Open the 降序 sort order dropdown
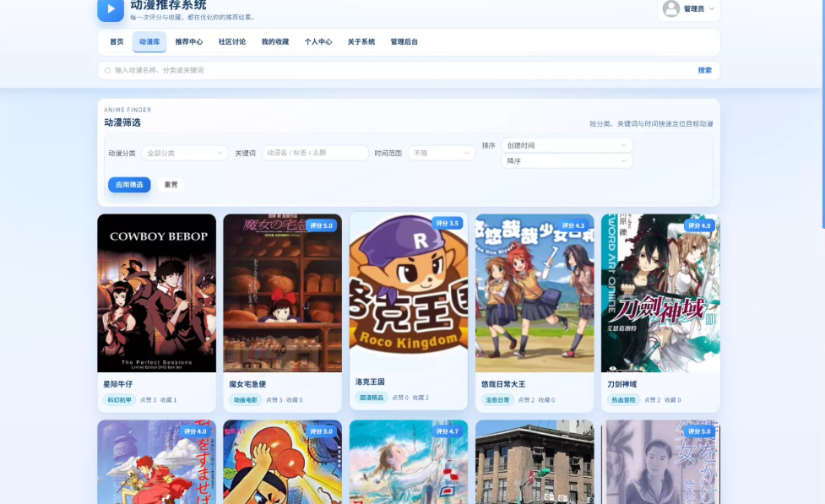Image resolution: width=825 pixels, height=504 pixels. click(x=567, y=161)
